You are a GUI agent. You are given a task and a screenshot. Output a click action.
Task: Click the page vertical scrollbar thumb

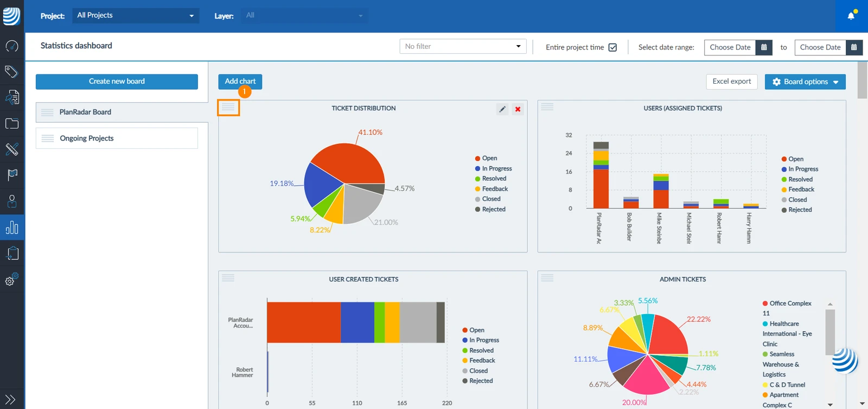[863, 80]
